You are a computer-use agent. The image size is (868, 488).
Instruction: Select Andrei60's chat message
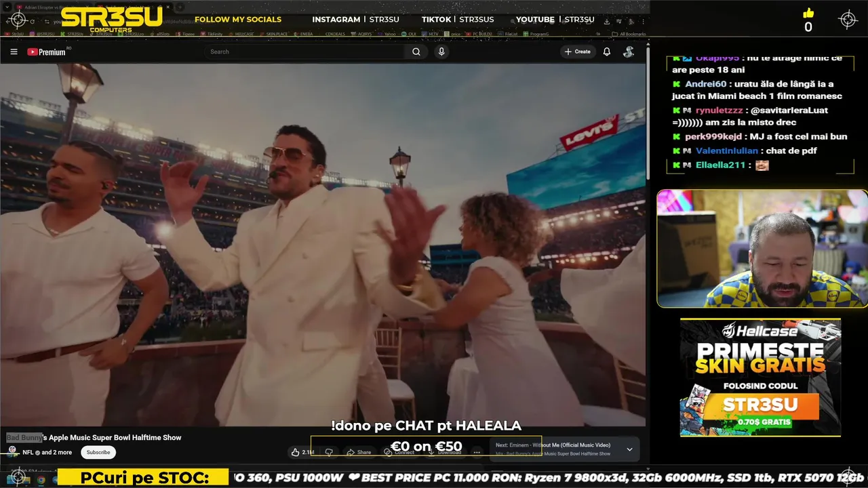pyautogui.click(x=758, y=90)
